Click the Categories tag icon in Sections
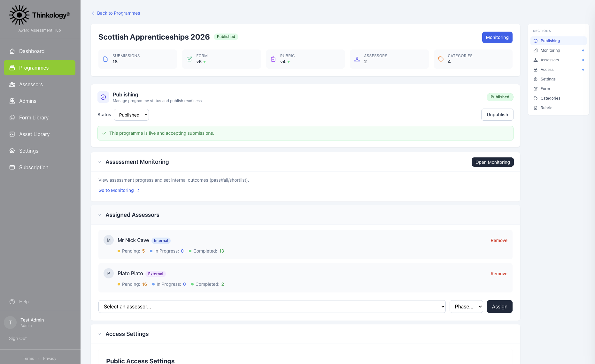This screenshot has height=364, width=595. [536, 98]
